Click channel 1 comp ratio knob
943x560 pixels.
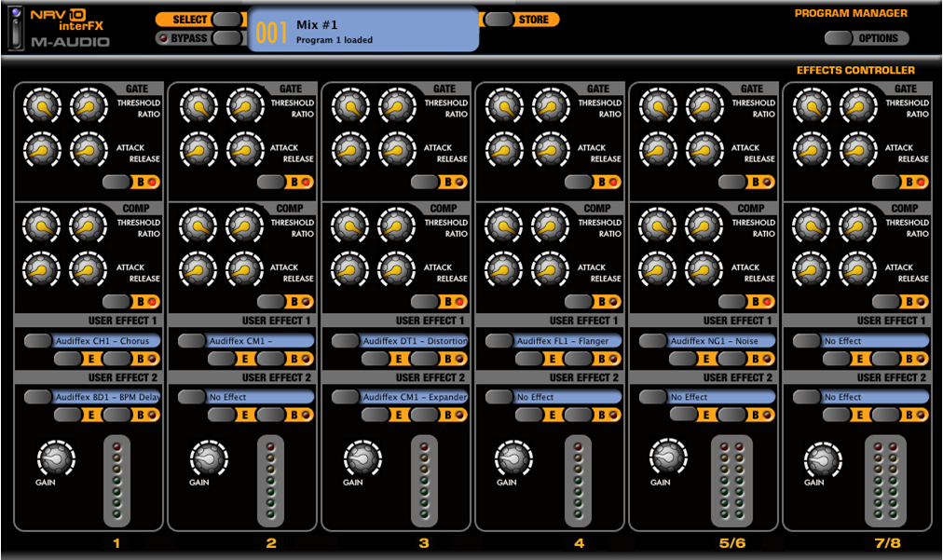[x=89, y=225]
